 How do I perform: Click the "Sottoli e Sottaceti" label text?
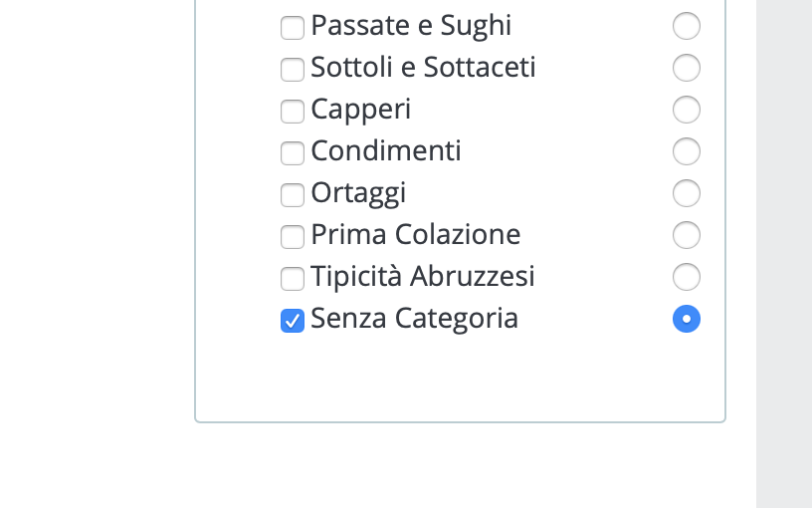(423, 68)
